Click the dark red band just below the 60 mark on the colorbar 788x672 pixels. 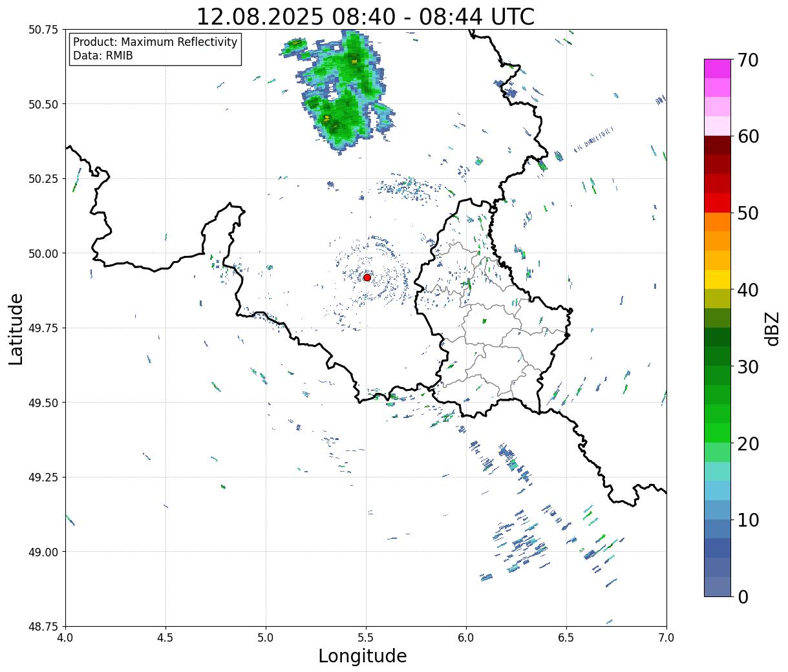click(718, 145)
